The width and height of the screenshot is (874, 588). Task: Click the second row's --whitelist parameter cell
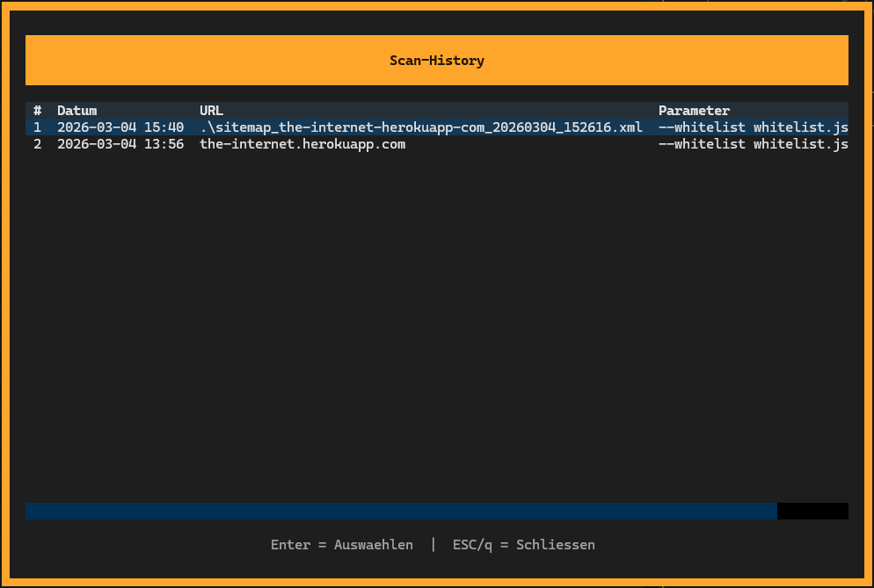coord(753,144)
